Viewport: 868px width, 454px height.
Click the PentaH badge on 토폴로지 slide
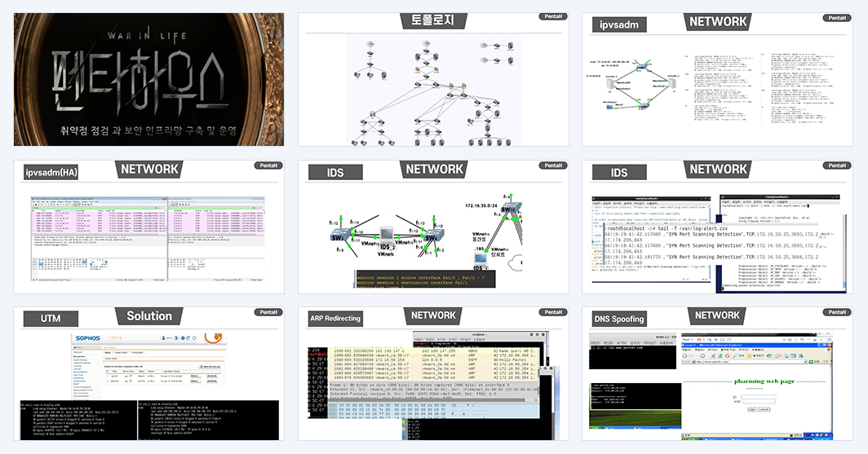coord(553,16)
